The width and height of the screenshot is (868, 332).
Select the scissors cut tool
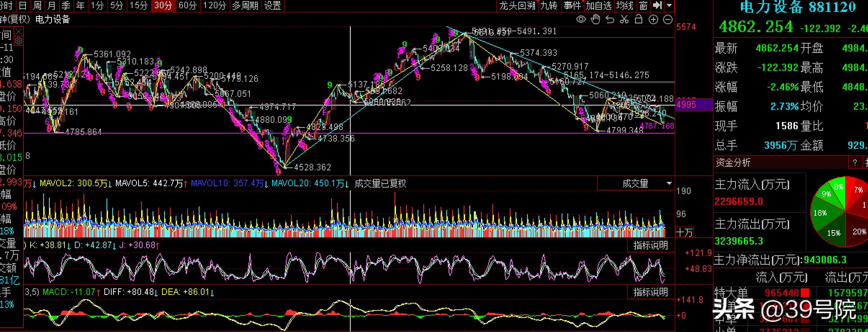[624, 19]
